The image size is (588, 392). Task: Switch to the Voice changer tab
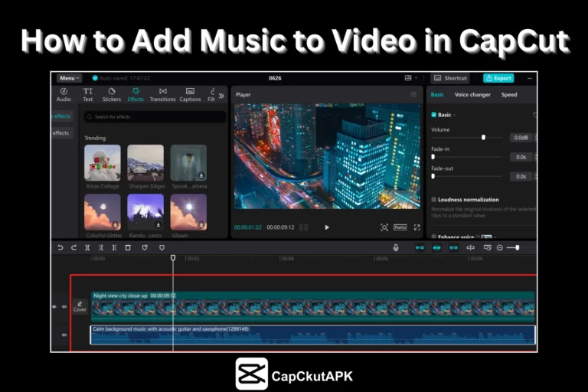click(x=472, y=95)
